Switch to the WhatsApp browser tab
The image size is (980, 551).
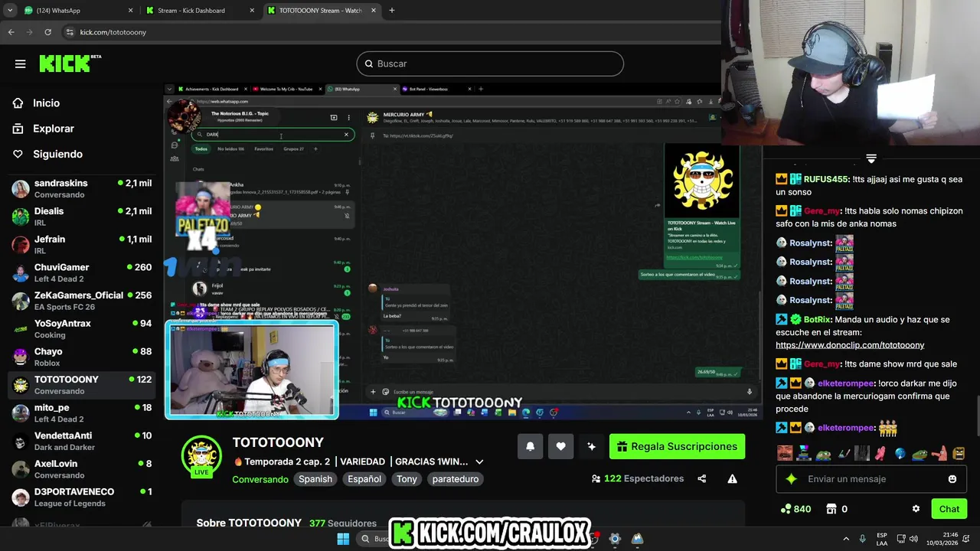point(79,11)
